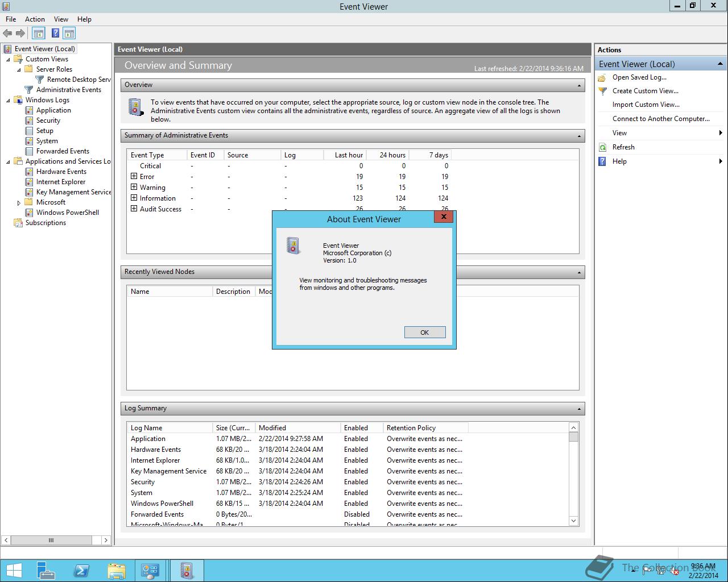Viewport: 728px width, 582px height.
Task: Click the Refresh icon in the Actions pane
Action: [x=603, y=147]
